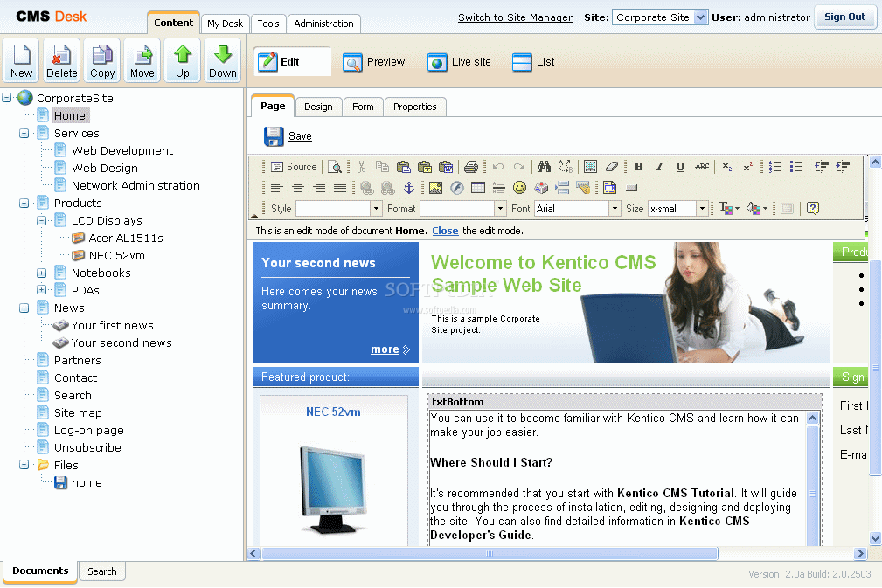Save the page with floppy icon

274,136
